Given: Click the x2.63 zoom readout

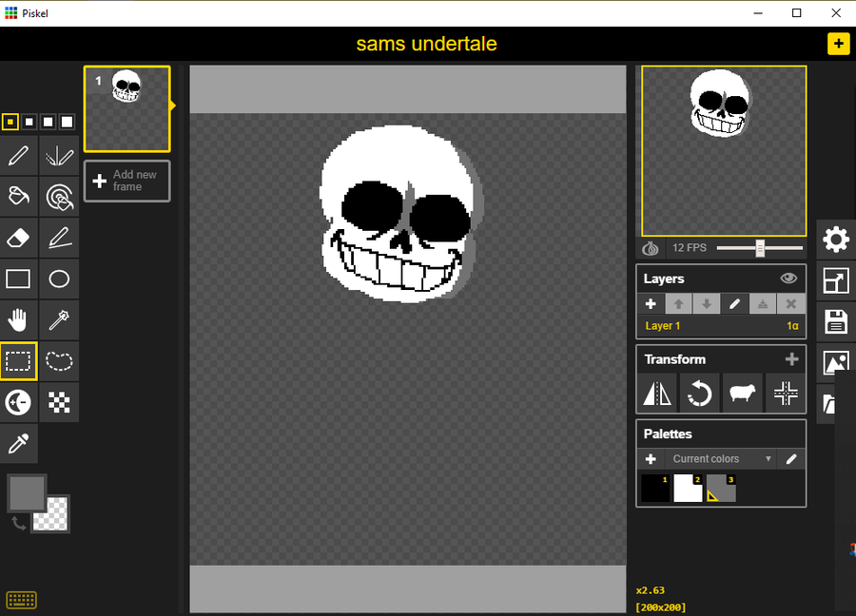Looking at the screenshot, I should point(651,590).
